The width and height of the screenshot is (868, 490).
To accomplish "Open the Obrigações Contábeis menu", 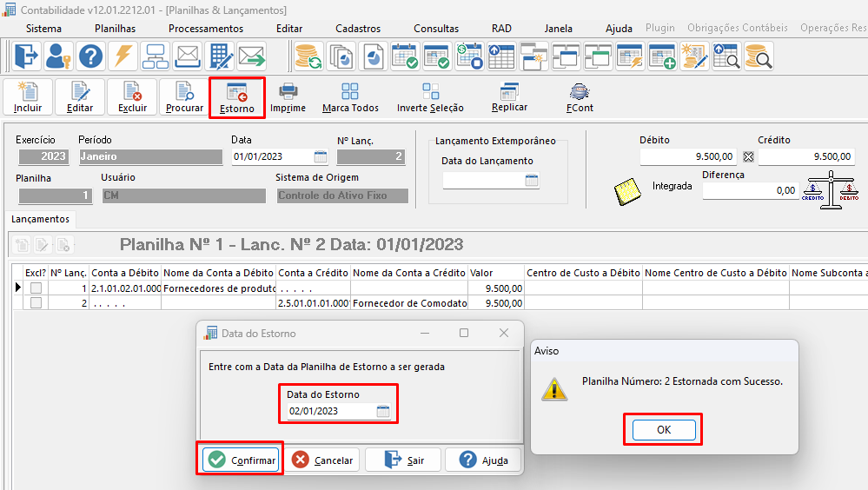I will coord(738,28).
